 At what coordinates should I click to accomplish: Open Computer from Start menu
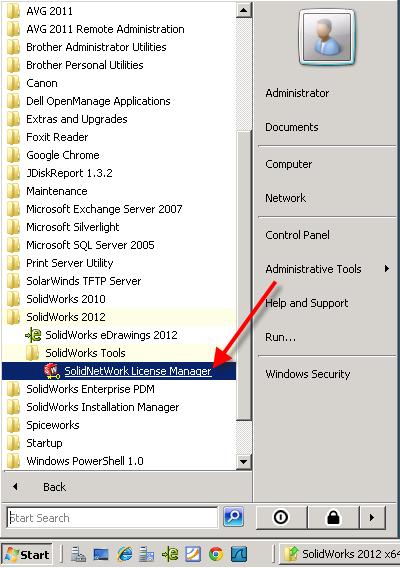pyautogui.click(x=288, y=164)
